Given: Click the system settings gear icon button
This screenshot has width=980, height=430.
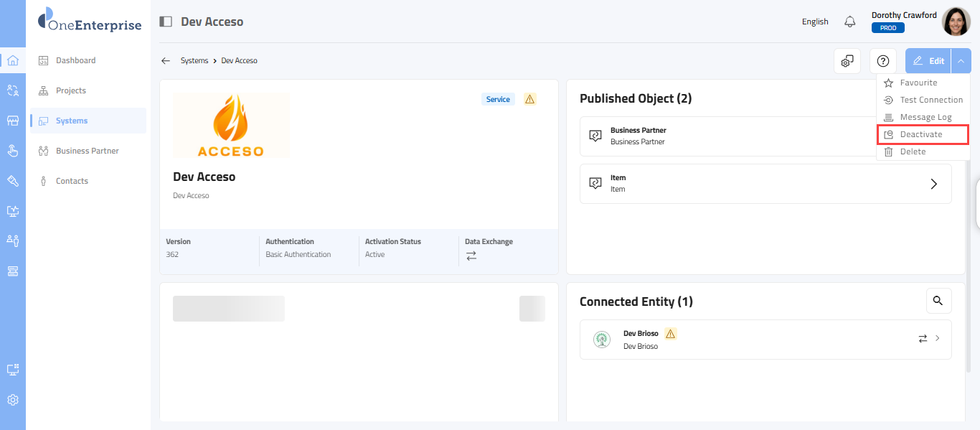Looking at the screenshot, I should pyautogui.click(x=847, y=61).
